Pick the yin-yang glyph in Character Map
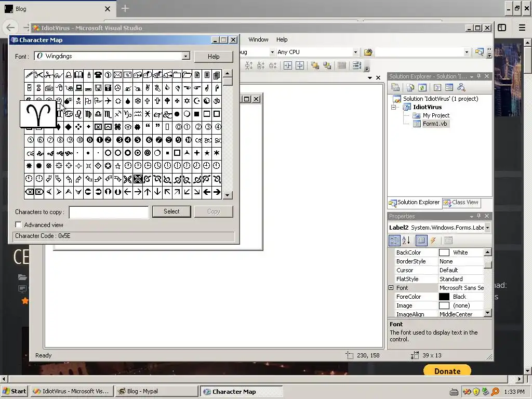 (x=207, y=101)
